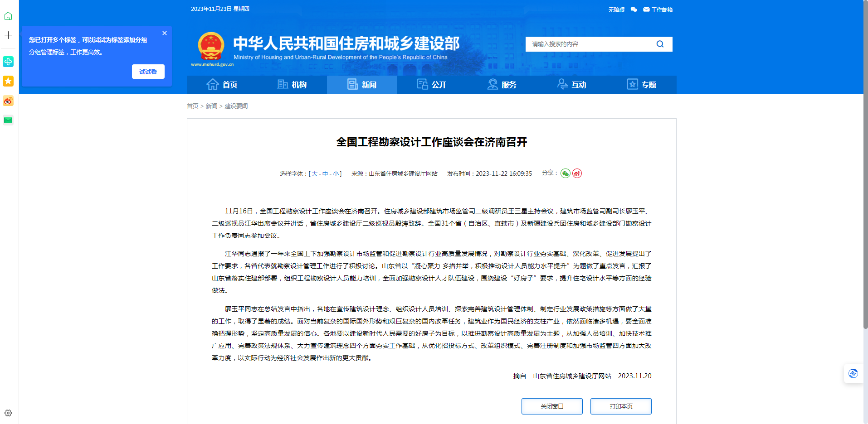
Task: Open the floating assistant icon at right edge
Action: 853,373
